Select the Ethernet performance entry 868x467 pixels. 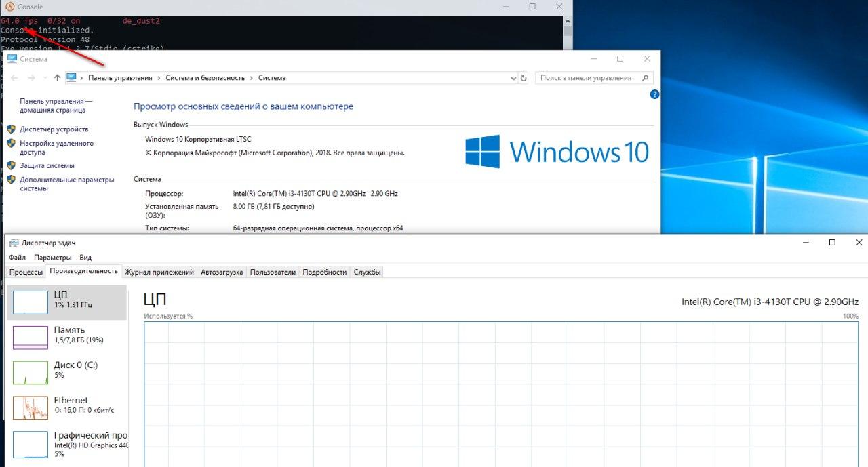66,407
